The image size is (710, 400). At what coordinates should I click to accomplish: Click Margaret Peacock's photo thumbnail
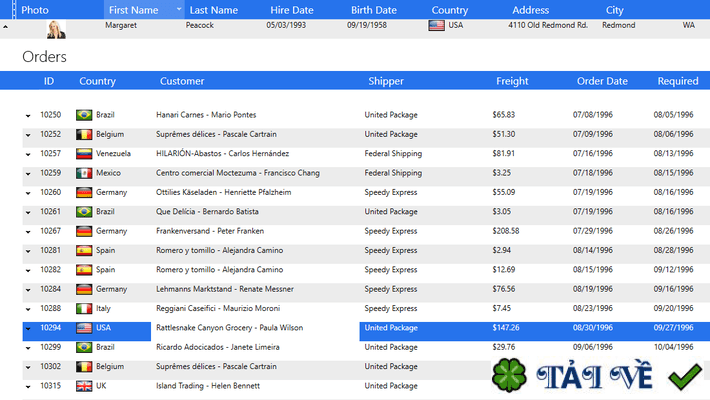tap(56, 29)
